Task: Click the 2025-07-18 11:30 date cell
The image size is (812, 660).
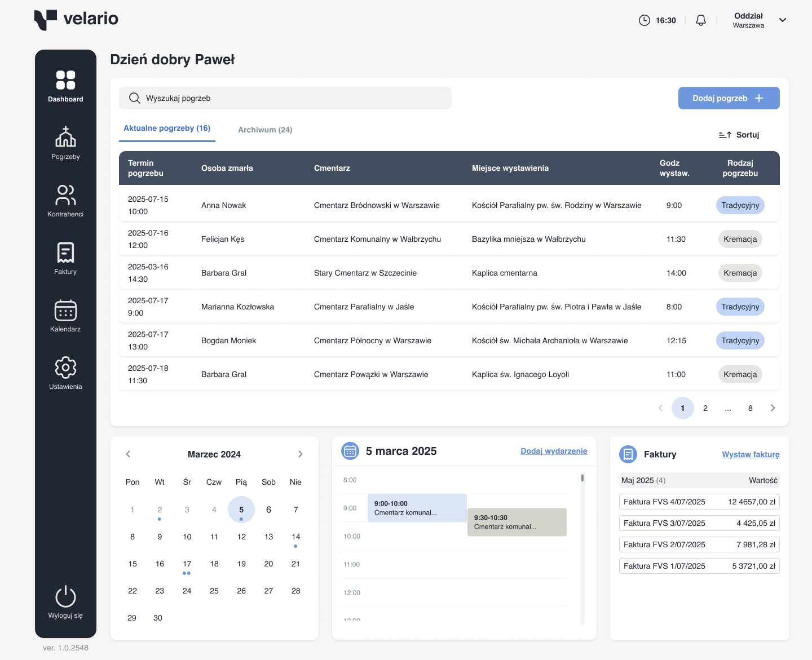Action: pos(148,374)
